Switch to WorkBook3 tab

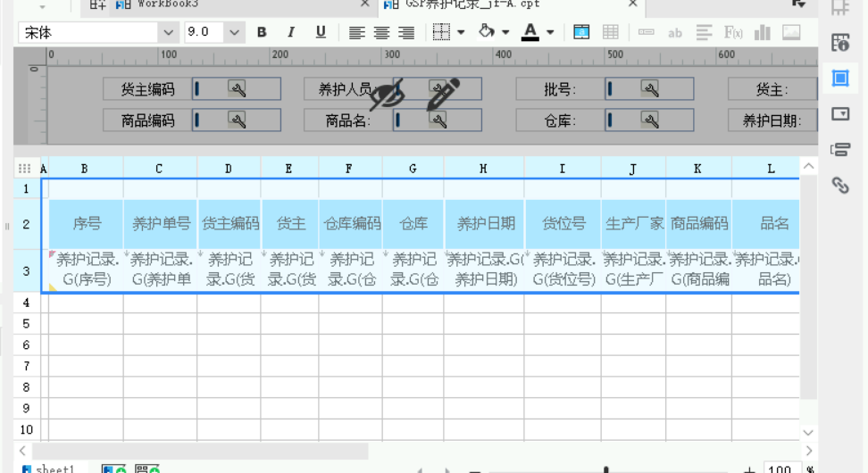[167, 4]
